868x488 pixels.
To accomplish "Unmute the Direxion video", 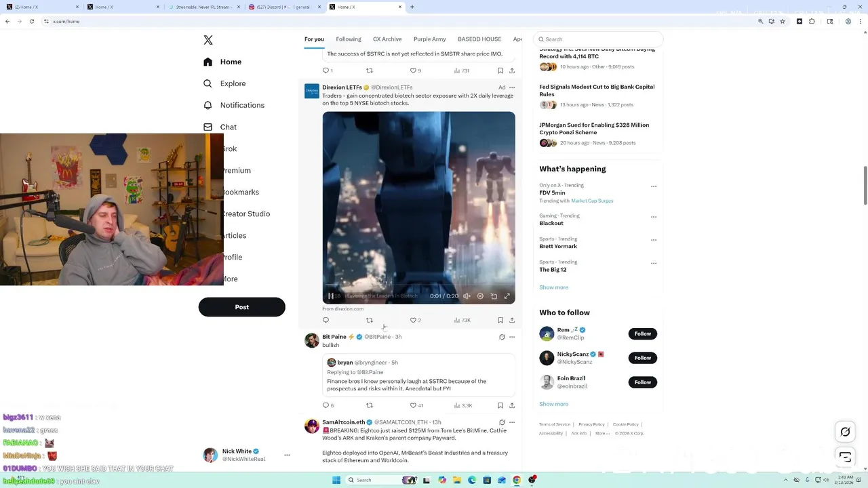I will coord(467,296).
